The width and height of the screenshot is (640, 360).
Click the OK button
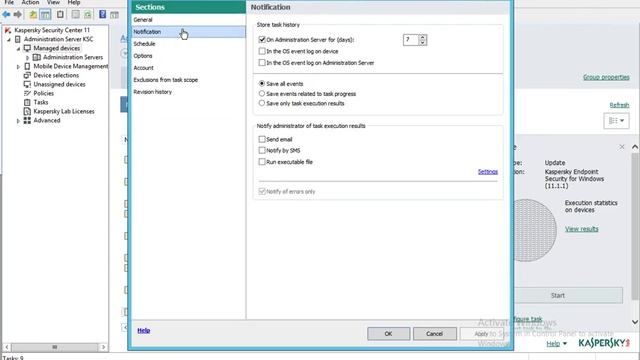[x=389, y=333]
